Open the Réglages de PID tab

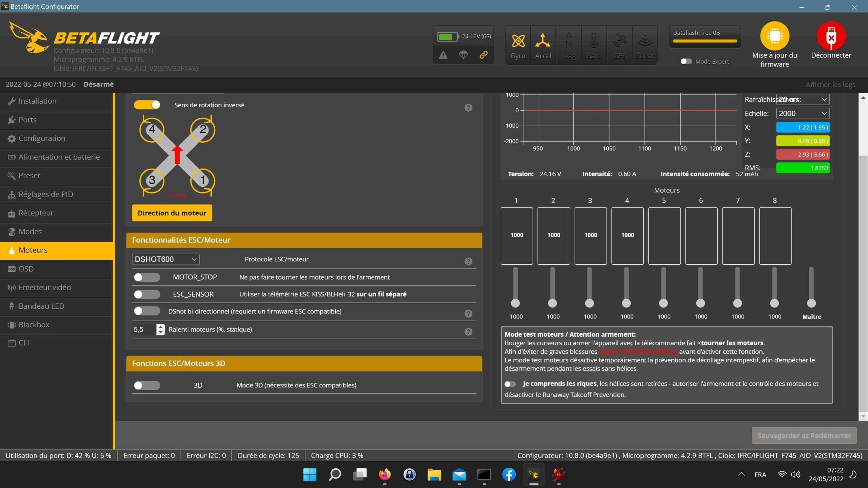pyautogui.click(x=45, y=194)
